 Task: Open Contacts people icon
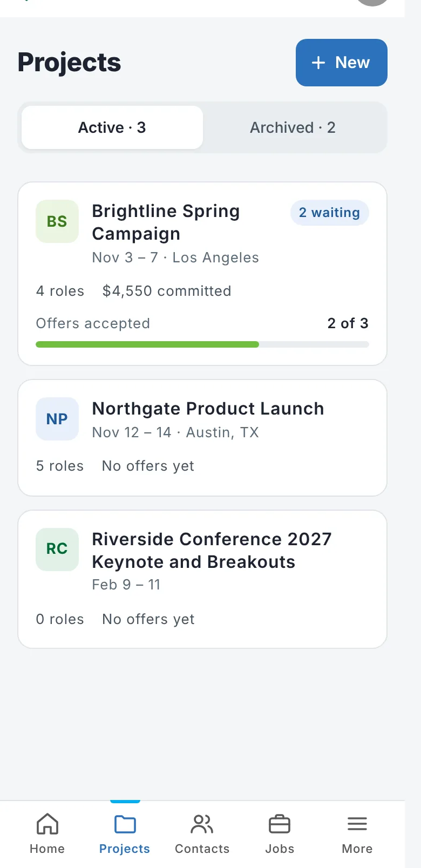tap(202, 824)
